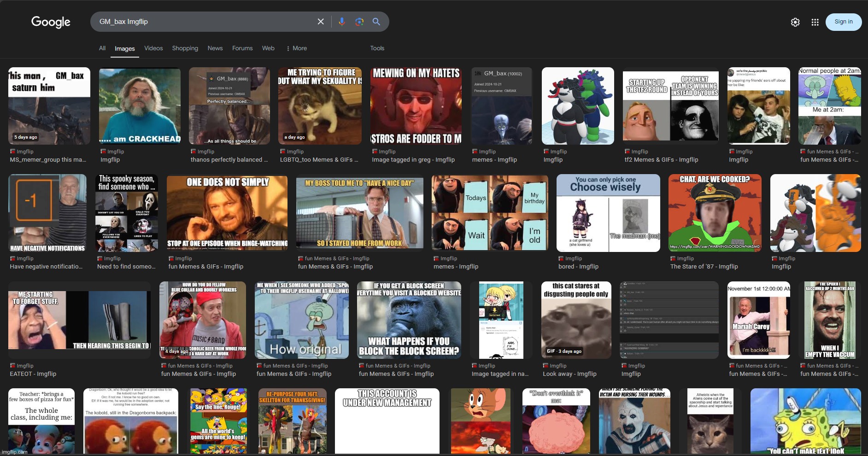Viewport: 868px width, 456px height.
Task: Click the magnifying glass search button
Action: (376, 22)
